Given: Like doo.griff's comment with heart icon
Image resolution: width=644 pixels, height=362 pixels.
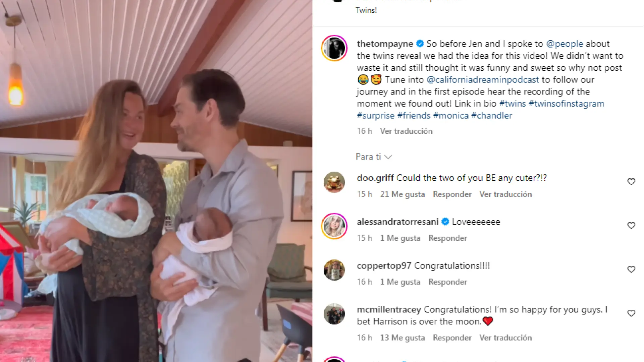Looking at the screenshot, I should 631,182.
